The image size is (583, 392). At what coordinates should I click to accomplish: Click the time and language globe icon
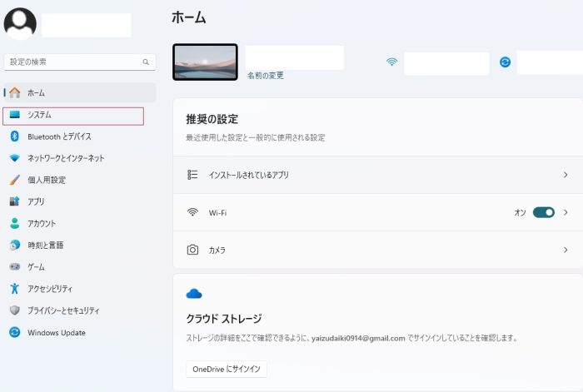[14, 245]
